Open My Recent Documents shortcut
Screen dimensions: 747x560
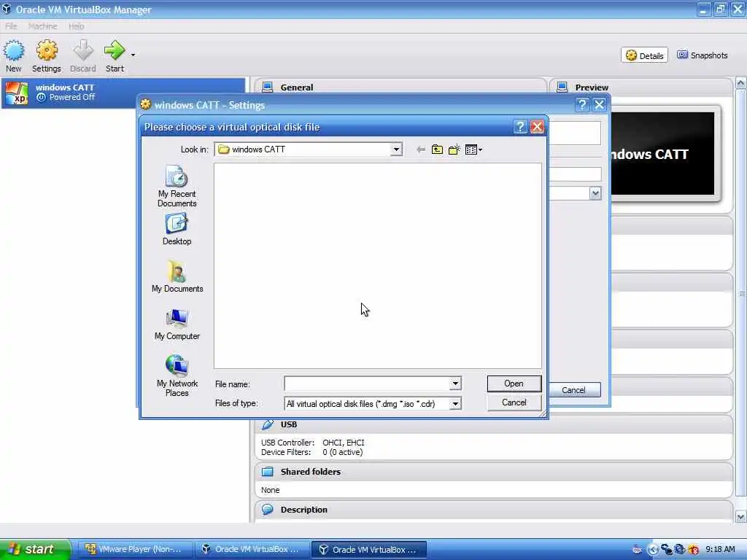(177, 186)
